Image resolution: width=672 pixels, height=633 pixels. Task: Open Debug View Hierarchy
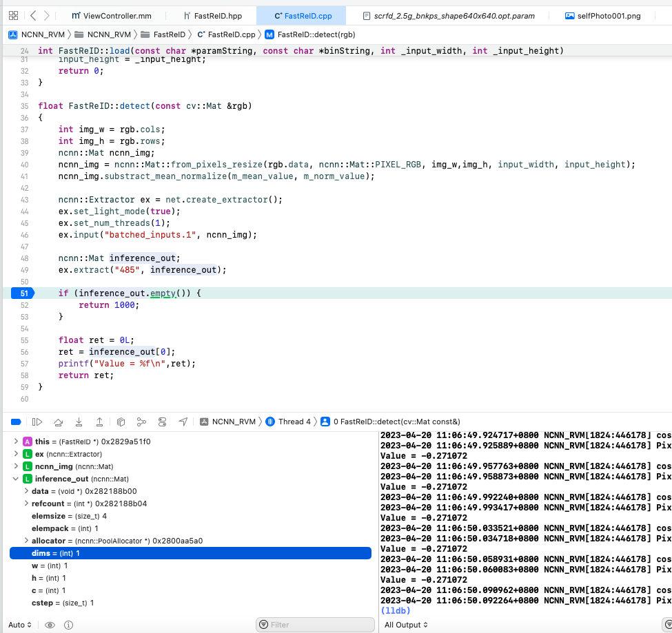pyautogui.click(x=121, y=422)
